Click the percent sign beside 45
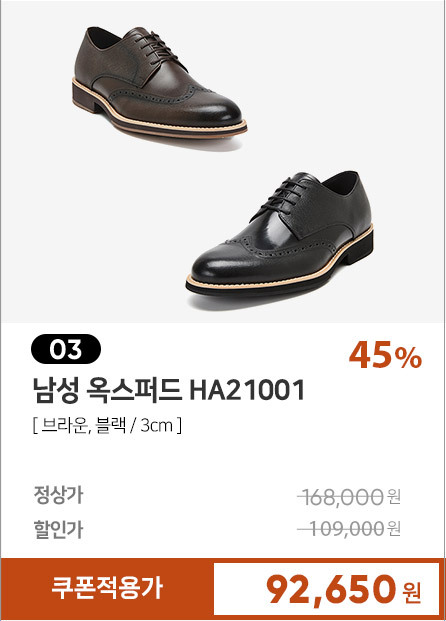The height and width of the screenshot is (621, 446). pos(410,358)
